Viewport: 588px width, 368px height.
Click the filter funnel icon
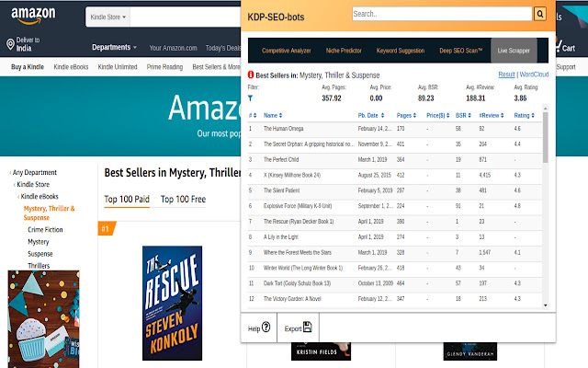tap(250, 98)
